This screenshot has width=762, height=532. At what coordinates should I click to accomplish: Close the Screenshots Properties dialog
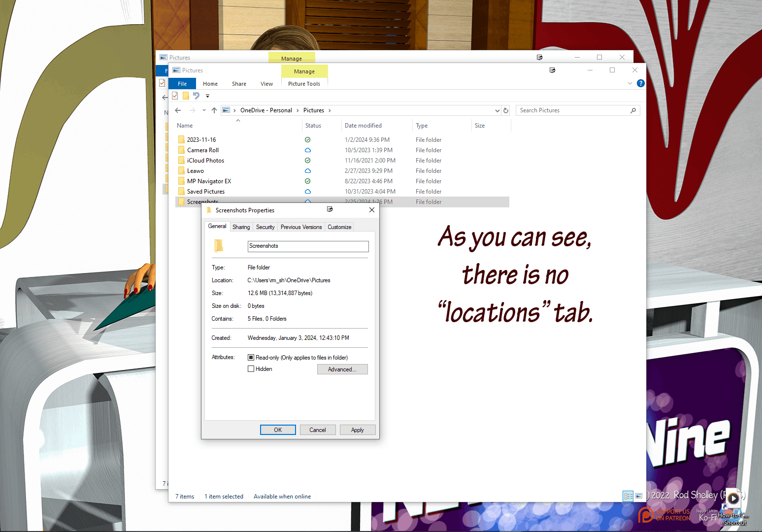(x=372, y=210)
